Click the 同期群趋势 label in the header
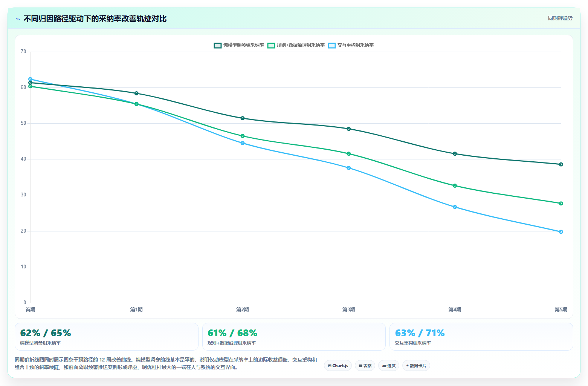This screenshot has height=386, width=588. (560, 18)
